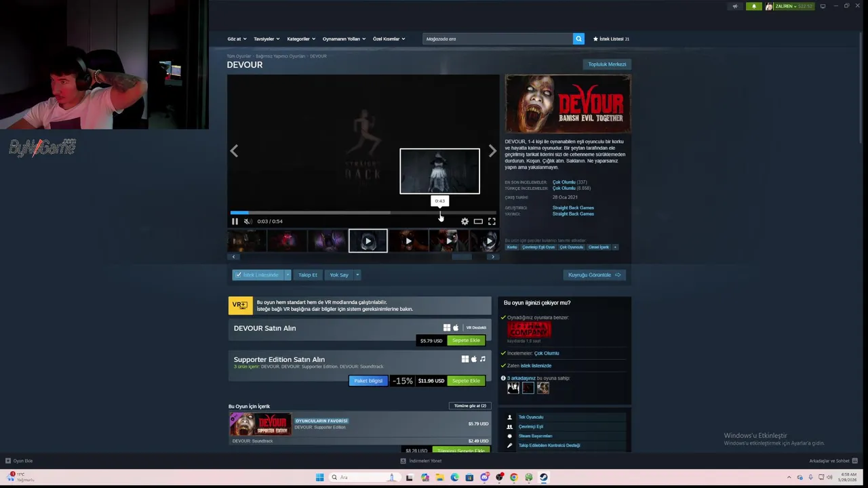Open the DEVOUR Supporter Edition DLC row

[x=359, y=424]
